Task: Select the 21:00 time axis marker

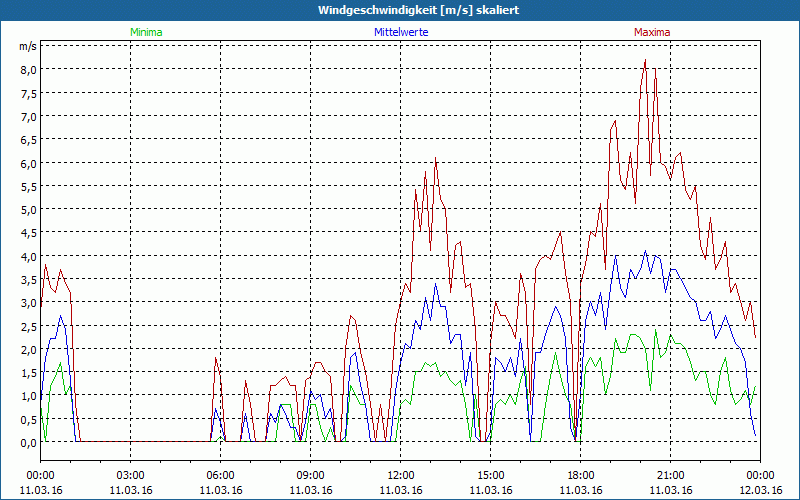Action: pyautogui.click(x=670, y=475)
